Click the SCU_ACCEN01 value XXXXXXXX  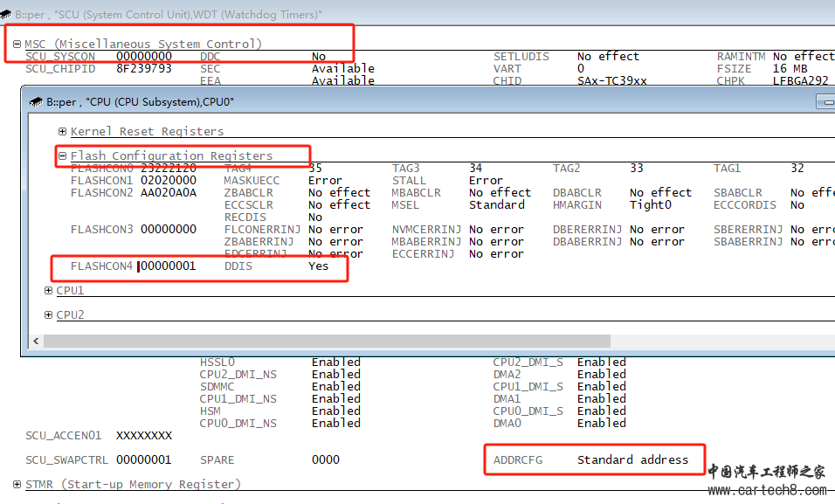144,435
